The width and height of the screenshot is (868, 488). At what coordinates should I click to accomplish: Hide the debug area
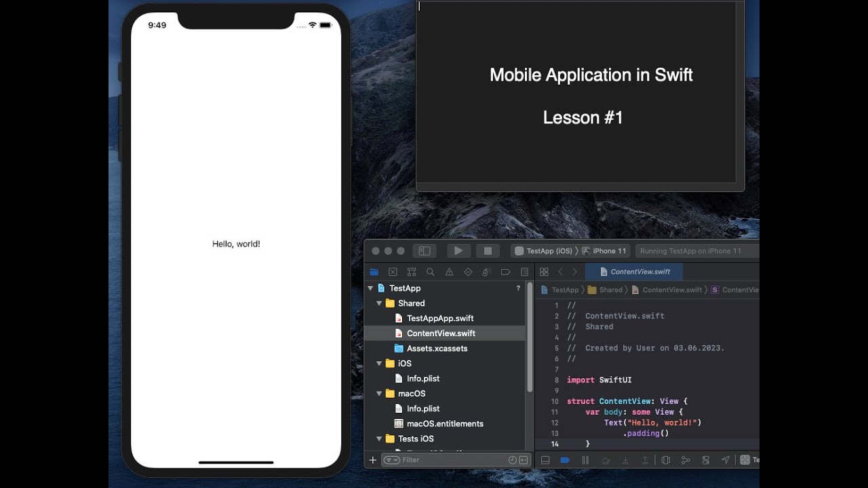pos(545,460)
